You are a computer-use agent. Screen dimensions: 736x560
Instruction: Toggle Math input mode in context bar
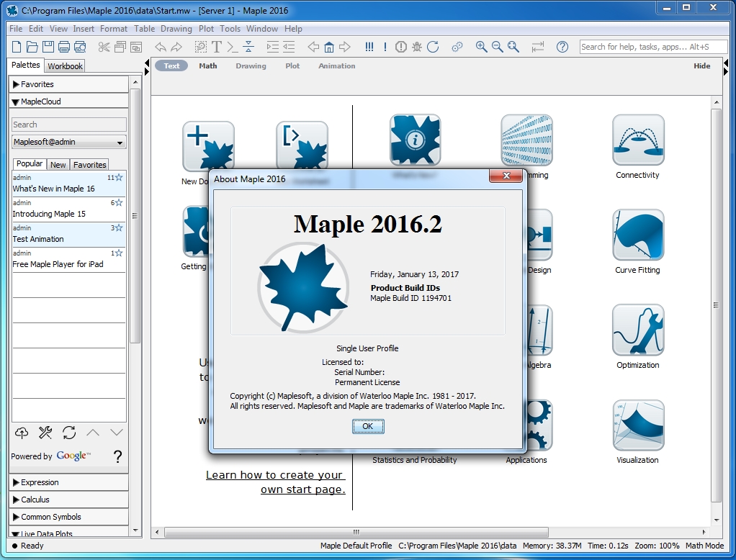click(x=208, y=66)
